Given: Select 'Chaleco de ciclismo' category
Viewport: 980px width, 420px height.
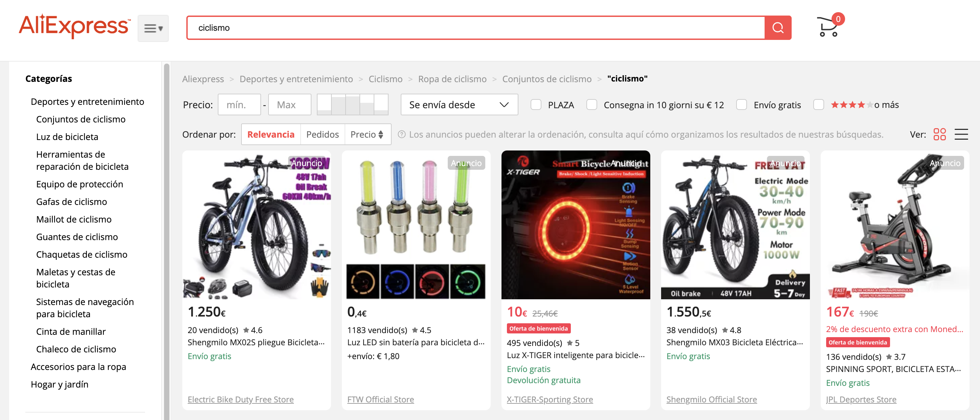Looking at the screenshot, I should 76,349.
